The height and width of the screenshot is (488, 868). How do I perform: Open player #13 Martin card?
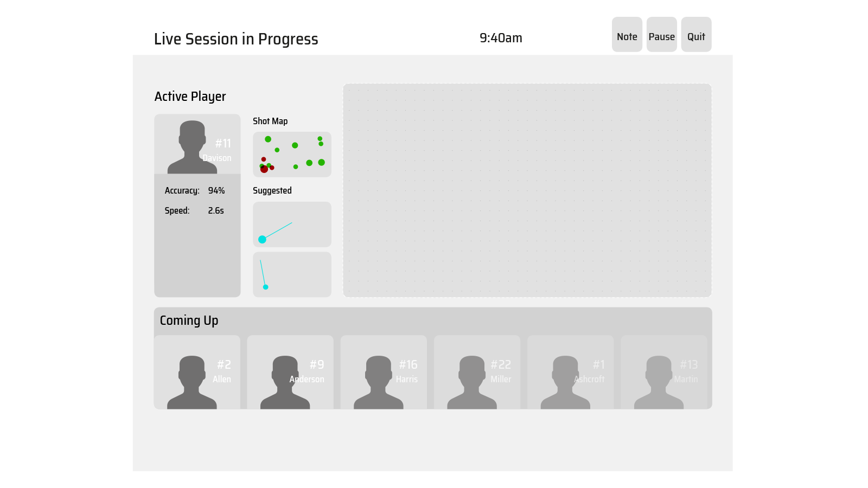point(664,372)
